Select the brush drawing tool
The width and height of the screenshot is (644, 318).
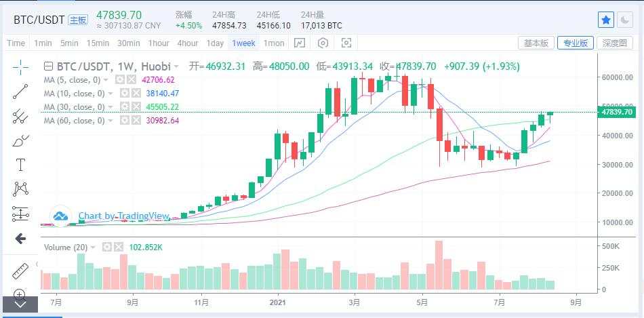click(20, 141)
